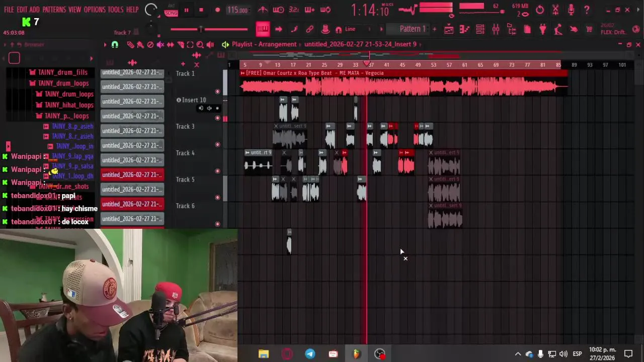This screenshot has height=362, width=644.
Task: Open the system tray volume icon
Action: 563,354
